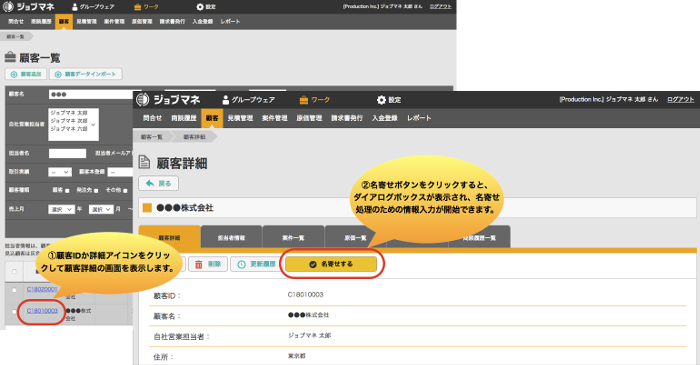Screen dimensions: 700x365
Task: Select 顧客 menu in the 顧客一覧 window
Action: 64,21
